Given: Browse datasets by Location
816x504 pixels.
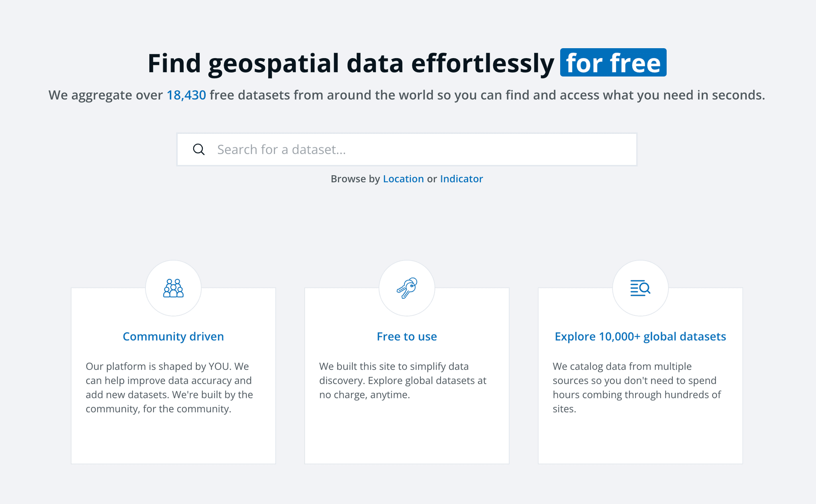Looking at the screenshot, I should pyautogui.click(x=403, y=178).
